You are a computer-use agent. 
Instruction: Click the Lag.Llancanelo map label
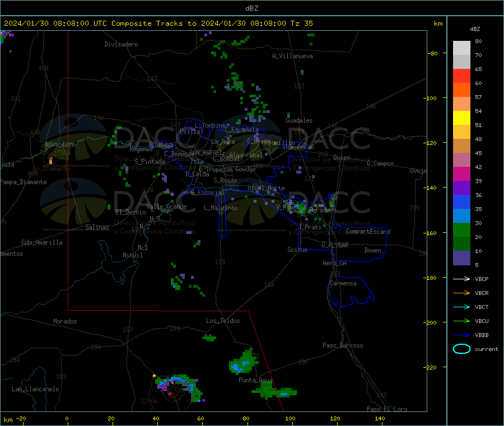coord(35,390)
